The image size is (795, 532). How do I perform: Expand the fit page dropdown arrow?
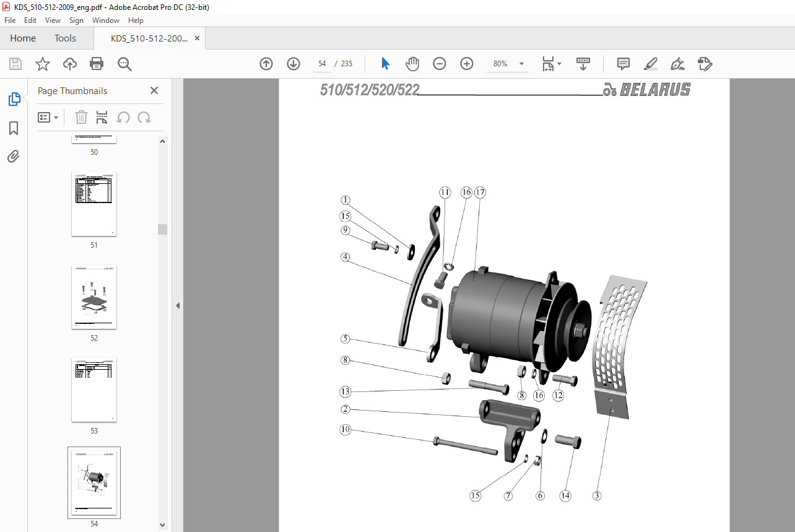click(560, 64)
